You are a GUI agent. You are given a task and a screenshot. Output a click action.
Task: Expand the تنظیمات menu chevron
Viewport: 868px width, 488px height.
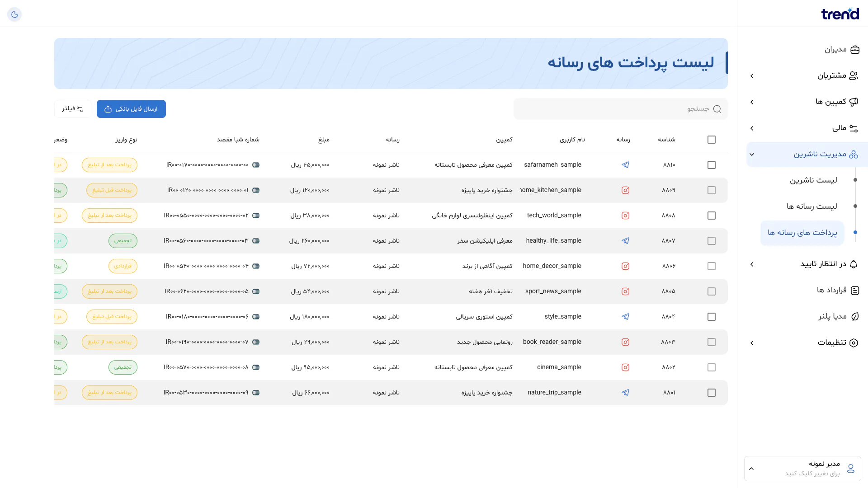[x=752, y=343]
